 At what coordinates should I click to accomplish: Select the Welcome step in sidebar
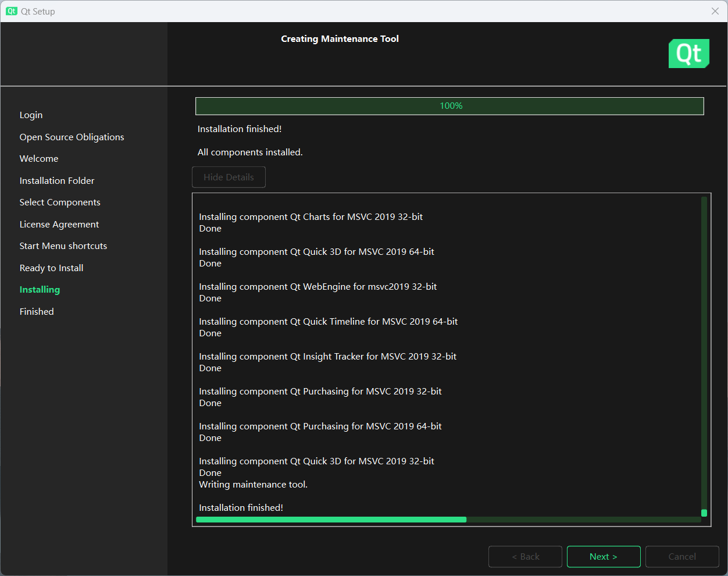click(39, 159)
